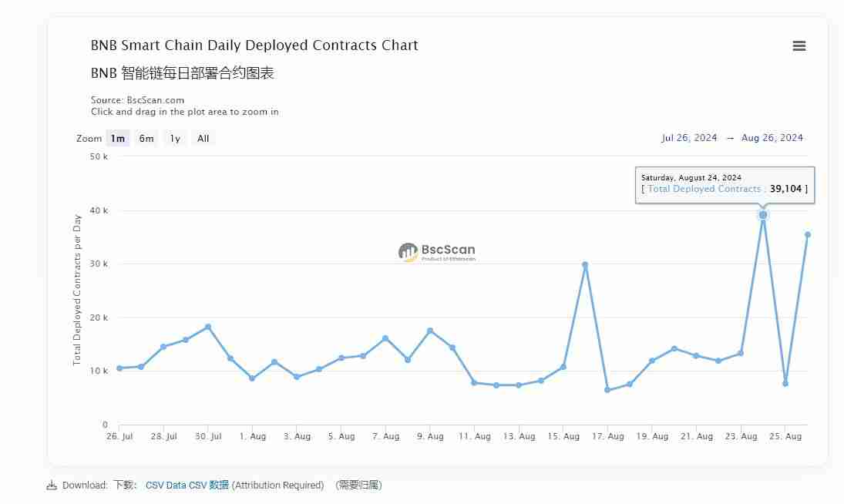Open the chart context menu (hamburger icon)
This screenshot has height=504, width=844.
[x=799, y=46]
